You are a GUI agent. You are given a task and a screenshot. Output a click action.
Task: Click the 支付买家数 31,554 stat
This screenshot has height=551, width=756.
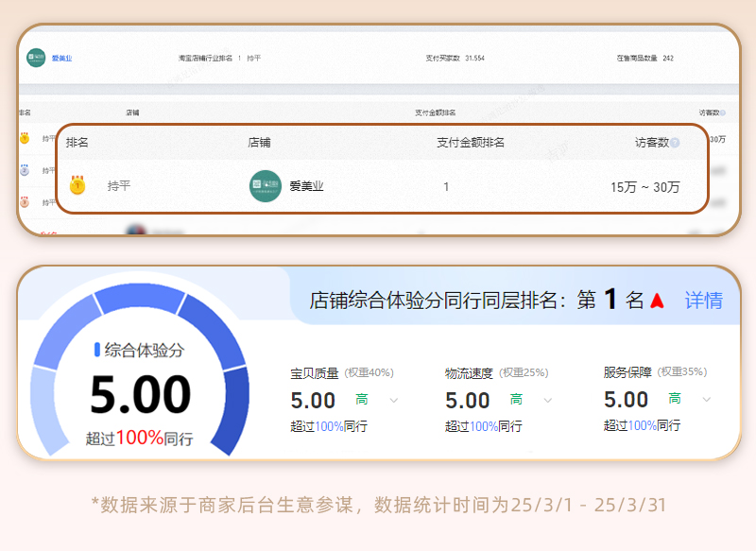(x=455, y=58)
